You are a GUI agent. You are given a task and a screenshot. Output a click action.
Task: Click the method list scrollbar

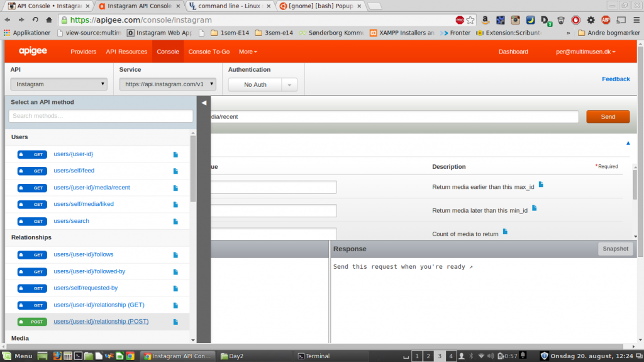pos(193,169)
